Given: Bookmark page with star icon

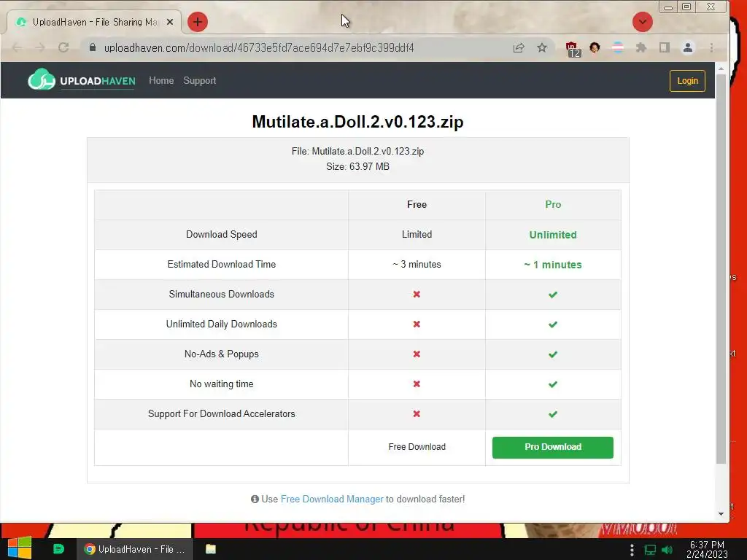Looking at the screenshot, I should pyautogui.click(x=542, y=47).
